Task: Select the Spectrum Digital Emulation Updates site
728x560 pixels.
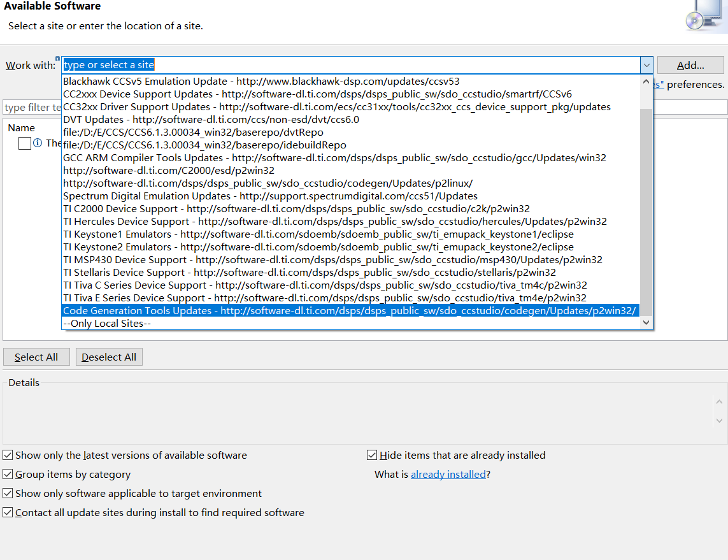Action: coord(255,196)
